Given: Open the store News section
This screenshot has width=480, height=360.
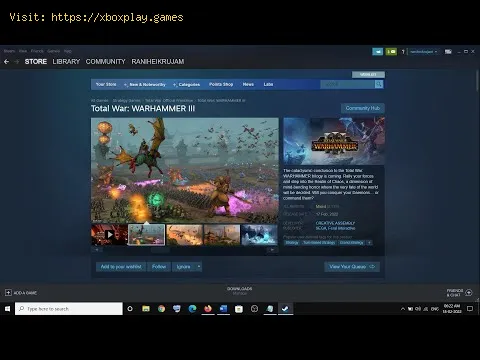Looking at the screenshot, I should point(248,84).
